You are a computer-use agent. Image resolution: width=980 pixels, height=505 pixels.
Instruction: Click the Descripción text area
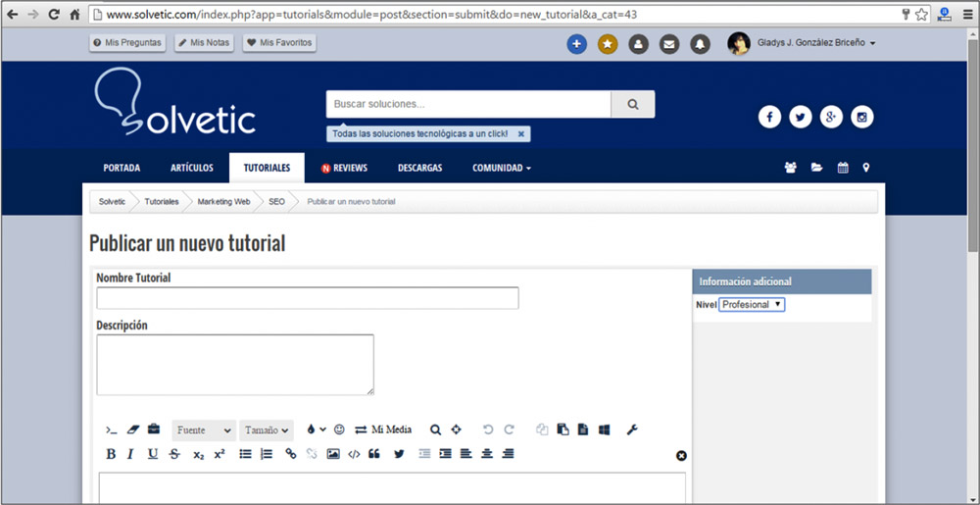click(x=235, y=365)
